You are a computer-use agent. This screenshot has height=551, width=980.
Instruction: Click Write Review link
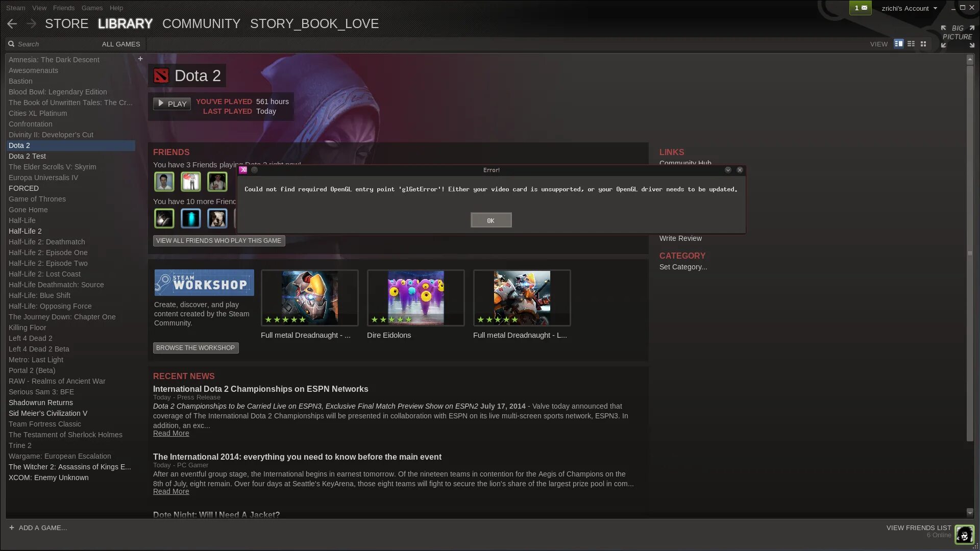(x=680, y=238)
